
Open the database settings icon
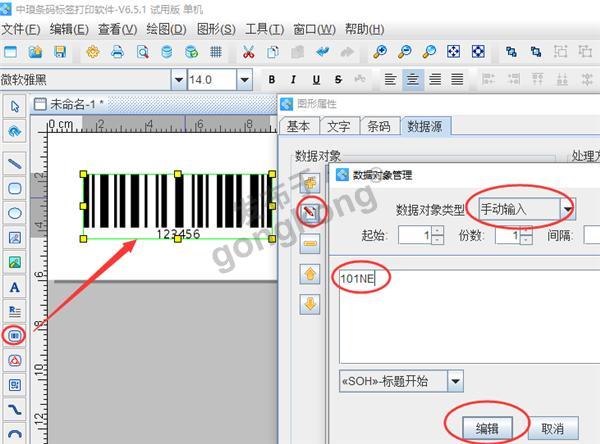pos(167,51)
